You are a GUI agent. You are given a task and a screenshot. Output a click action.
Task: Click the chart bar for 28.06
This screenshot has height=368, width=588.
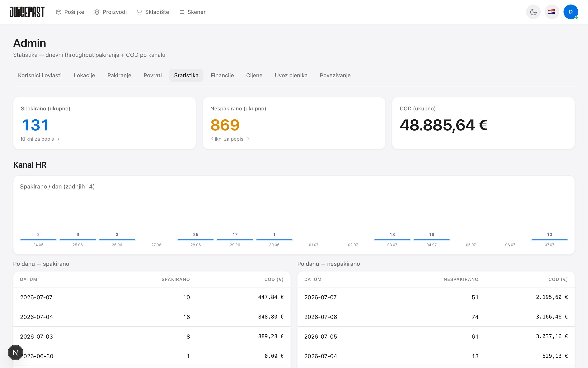pos(196,240)
